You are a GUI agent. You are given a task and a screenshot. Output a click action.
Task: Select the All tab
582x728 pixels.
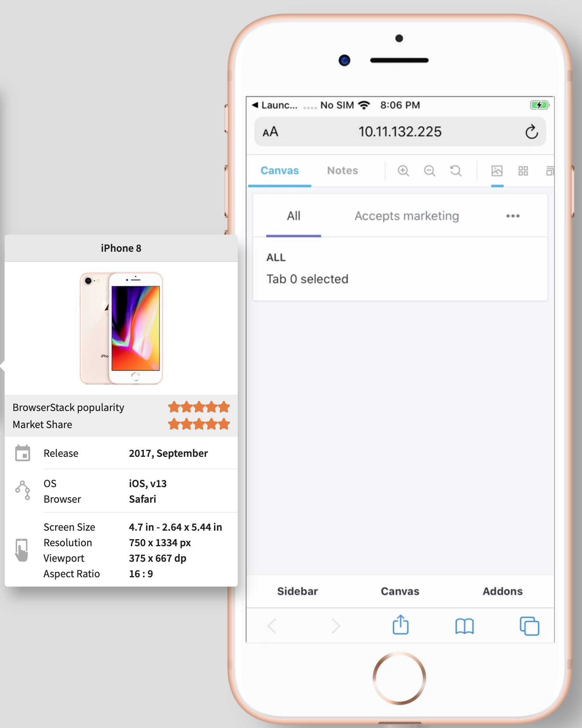pyautogui.click(x=294, y=216)
